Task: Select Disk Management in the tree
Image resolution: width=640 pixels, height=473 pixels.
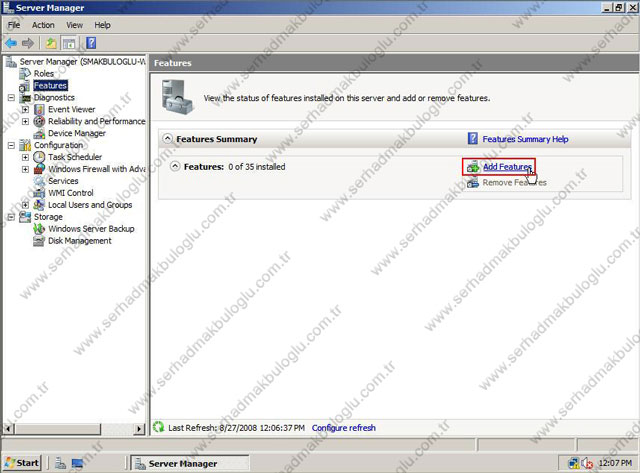Action: click(x=80, y=241)
